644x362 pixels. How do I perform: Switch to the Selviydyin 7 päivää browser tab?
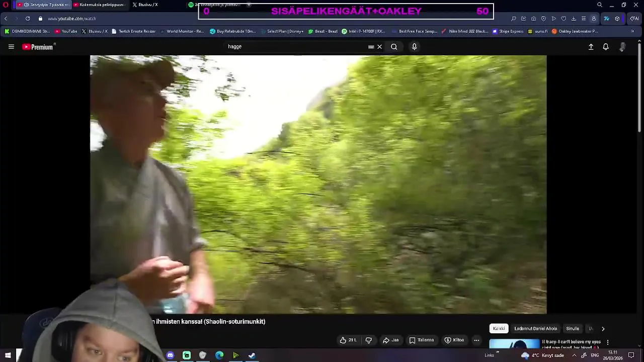43,5
